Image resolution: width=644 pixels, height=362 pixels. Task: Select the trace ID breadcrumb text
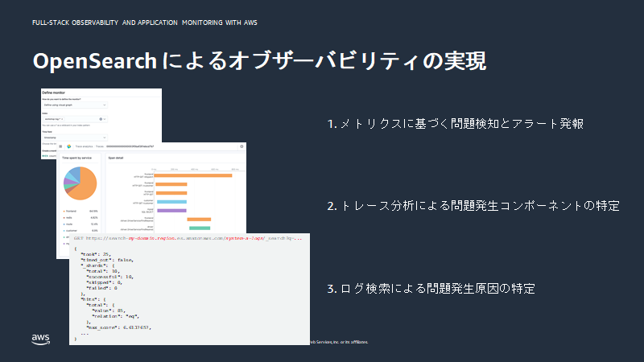click(130, 146)
